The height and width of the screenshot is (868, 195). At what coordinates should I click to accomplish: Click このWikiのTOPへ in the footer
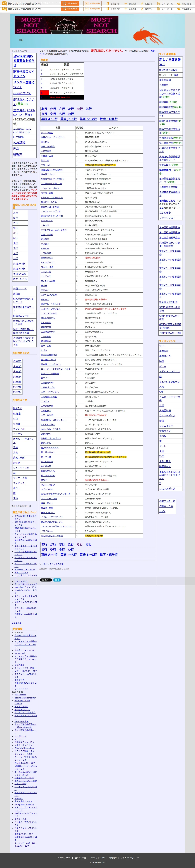click(63, 858)
